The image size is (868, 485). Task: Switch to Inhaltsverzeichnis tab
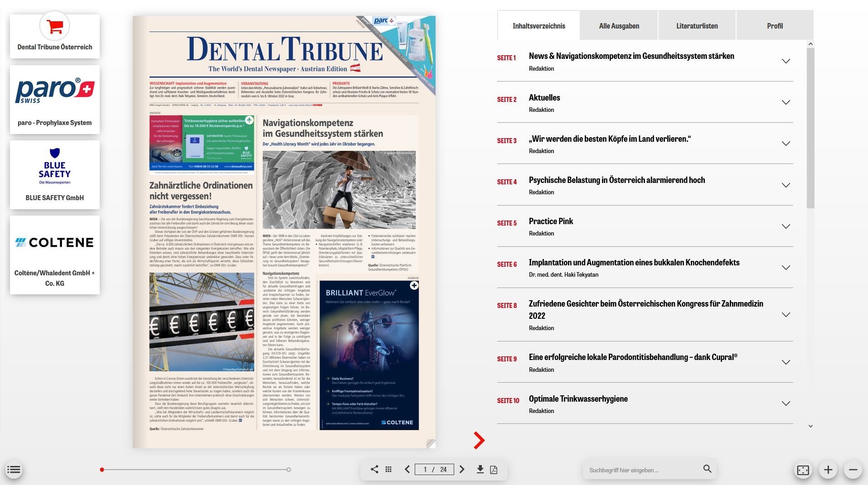point(539,26)
